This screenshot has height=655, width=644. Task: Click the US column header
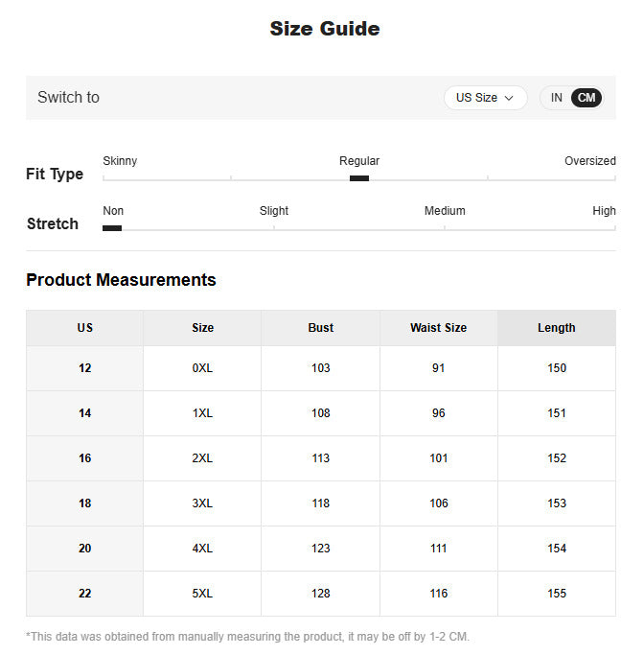(x=84, y=328)
